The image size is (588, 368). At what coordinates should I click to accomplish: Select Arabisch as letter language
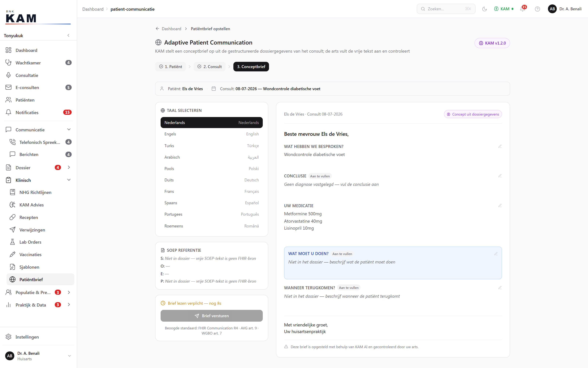click(211, 157)
